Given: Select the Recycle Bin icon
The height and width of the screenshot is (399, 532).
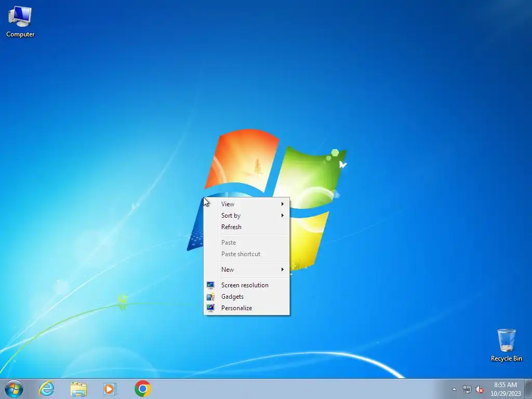Looking at the screenshot, I should (x=506, y=345).
